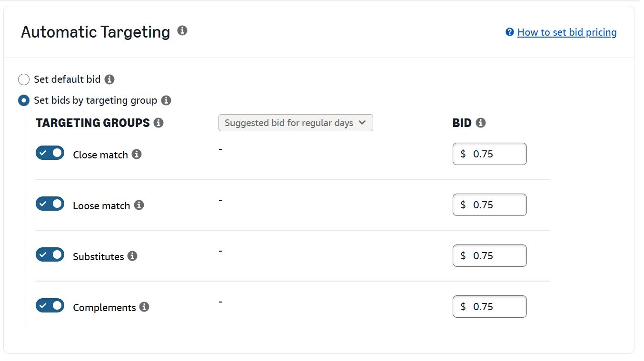Disable the Close match targeting toggle
The width and height of the screenshot is (644, 361).
point(50,153)
